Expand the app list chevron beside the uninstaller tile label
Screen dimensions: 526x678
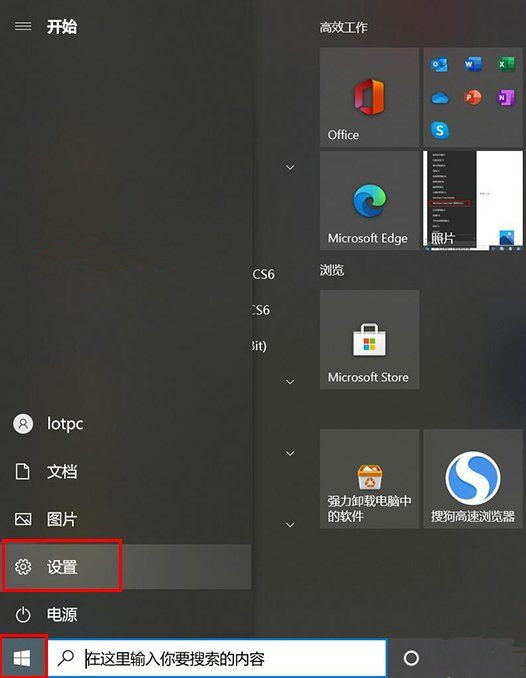click(x=290, y=524)
